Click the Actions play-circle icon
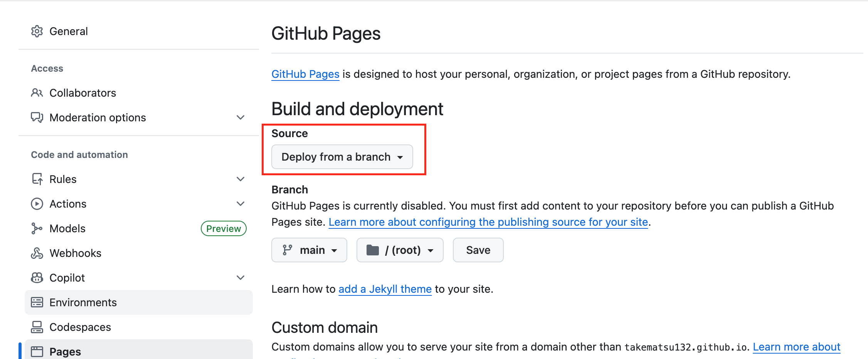 37,203
